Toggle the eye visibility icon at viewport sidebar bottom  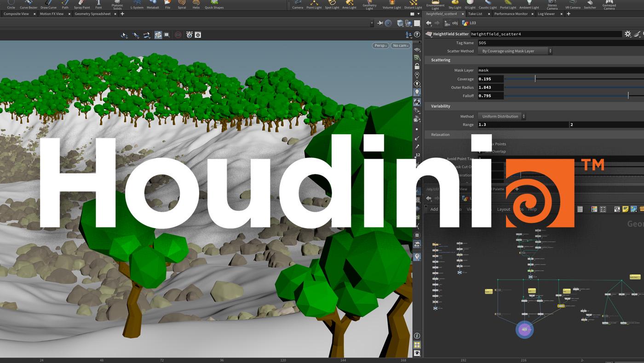pyautogui.click(x=417, y=353)
